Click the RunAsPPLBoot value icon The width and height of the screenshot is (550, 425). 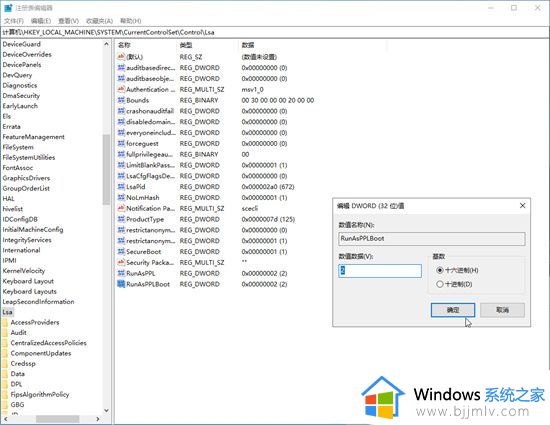[x=121, y=284]
